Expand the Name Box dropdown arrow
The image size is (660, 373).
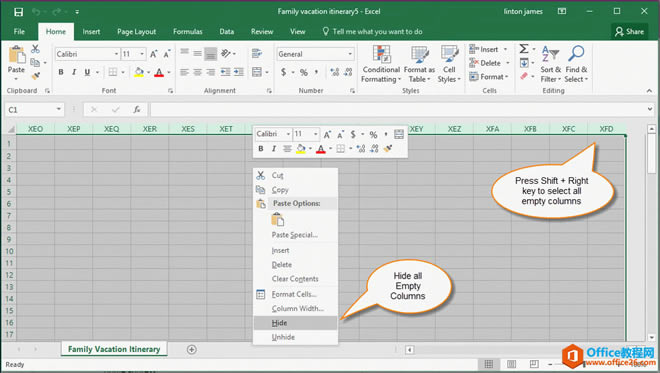tap(59, 109)
